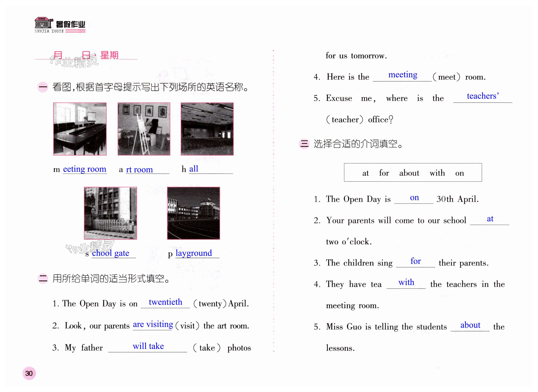Screen dimensions: 538x392
Task: Click section three pink circle marker
Action: click(x=304, y=144)
